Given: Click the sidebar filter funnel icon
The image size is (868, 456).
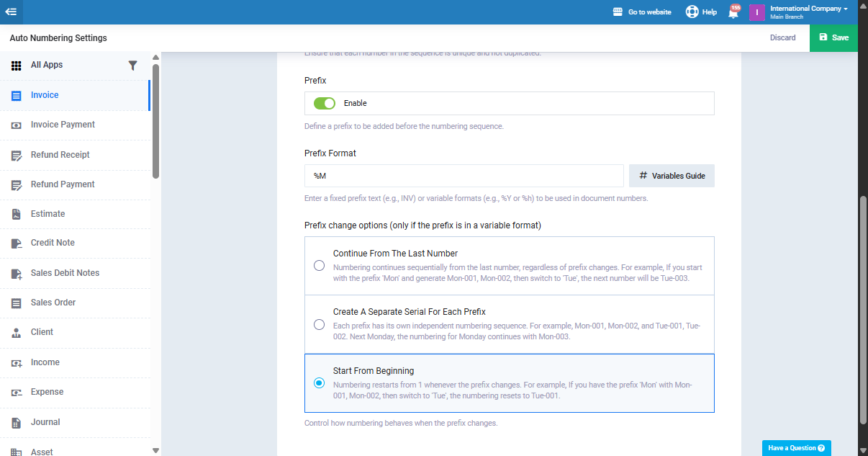Looking at the screenshot, I should tap(132, 66).
